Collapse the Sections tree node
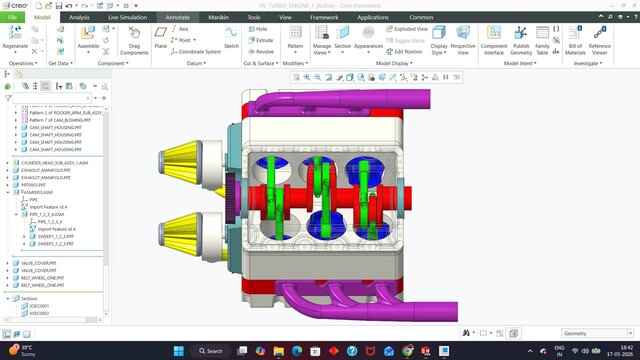 8,299
